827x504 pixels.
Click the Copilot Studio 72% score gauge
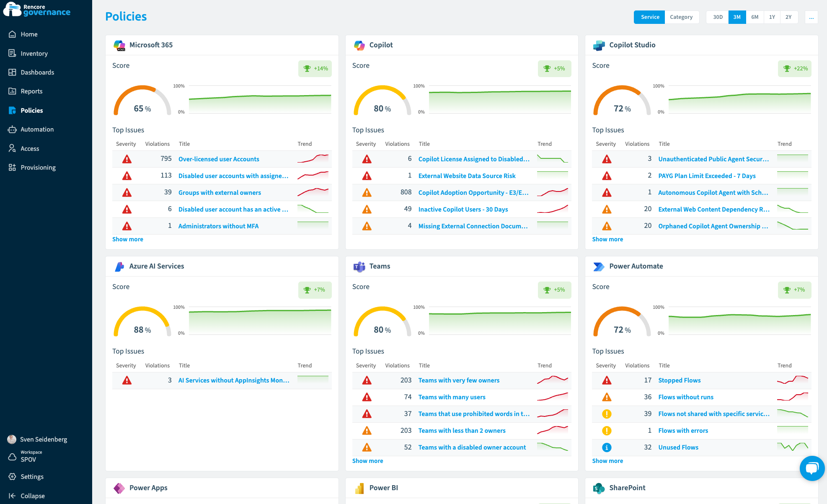click(x=622, y=101)
